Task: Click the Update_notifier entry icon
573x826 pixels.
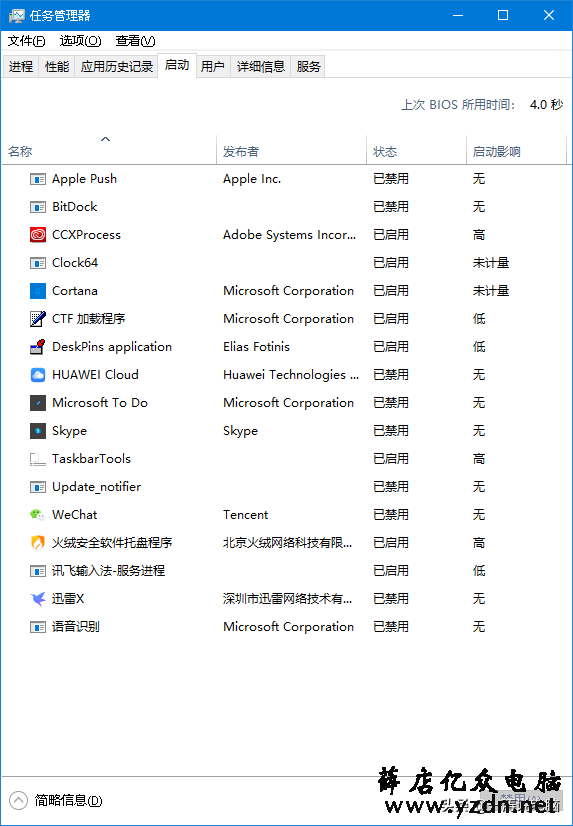Action: tap(37, 487)
